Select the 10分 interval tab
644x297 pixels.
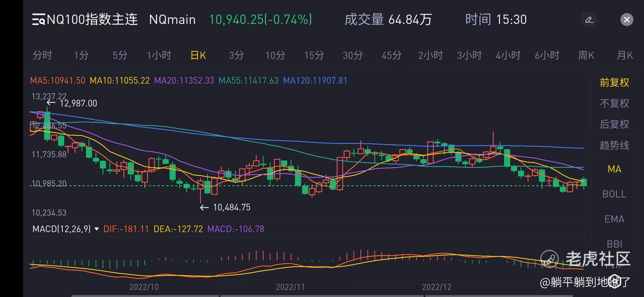275,55
